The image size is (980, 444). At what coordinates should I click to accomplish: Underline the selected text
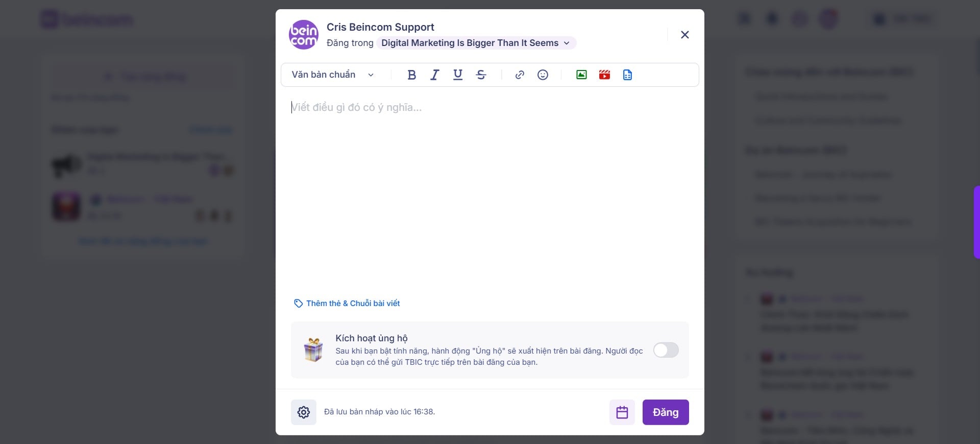pos(458,75)
